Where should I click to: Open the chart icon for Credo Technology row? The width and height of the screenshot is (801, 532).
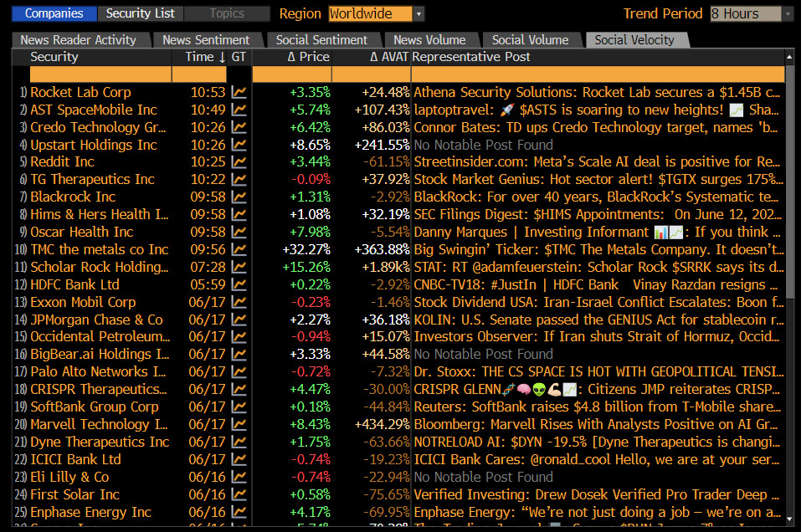click(239, 127)
